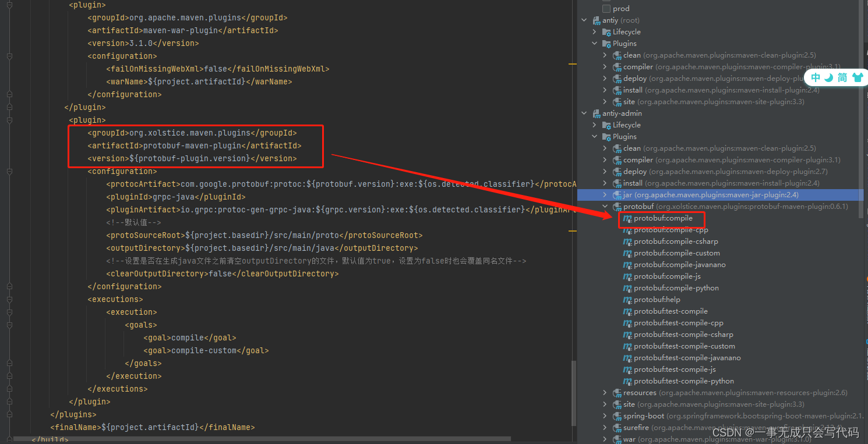Expand Lifecycle node under antiy-admin

[595, 125]
